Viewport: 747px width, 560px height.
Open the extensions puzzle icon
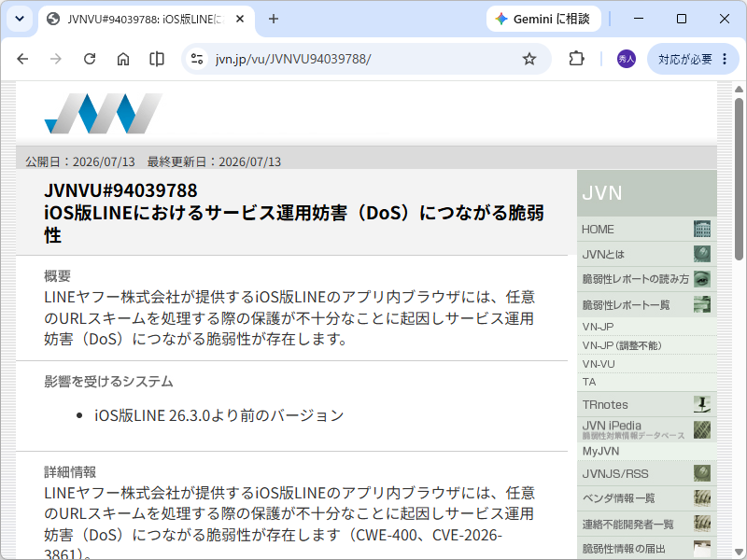point(576,59)
